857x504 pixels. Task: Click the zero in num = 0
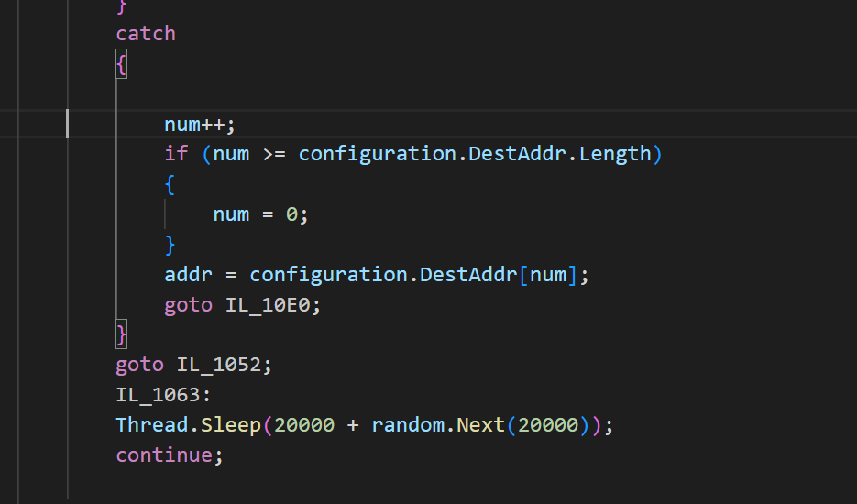coord(291,214)
